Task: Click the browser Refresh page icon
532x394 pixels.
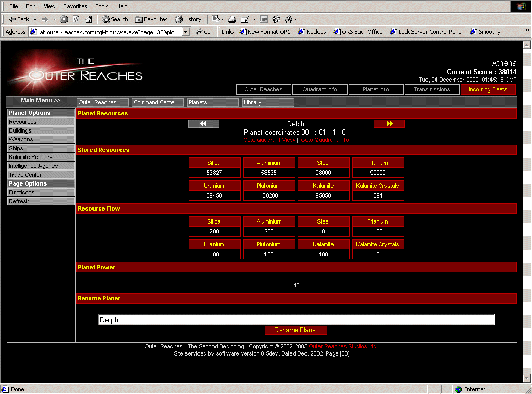Action: pyautogui.click(x=76, y=19)
